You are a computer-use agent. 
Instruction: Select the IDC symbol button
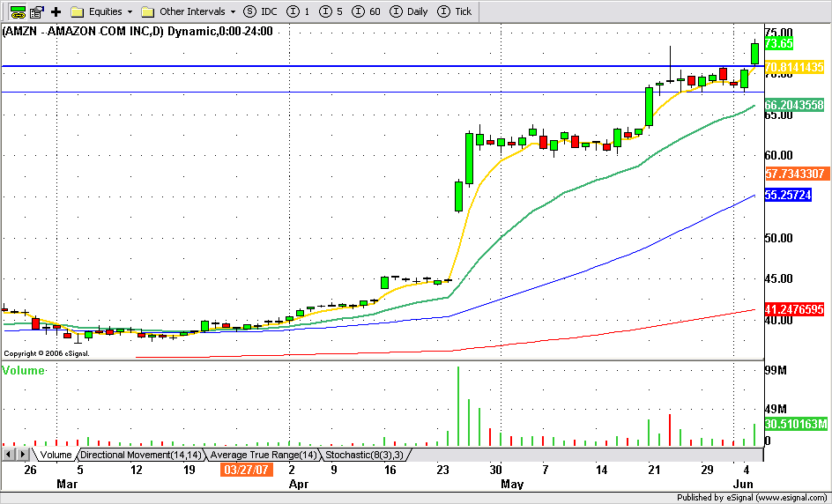point(260,11)
